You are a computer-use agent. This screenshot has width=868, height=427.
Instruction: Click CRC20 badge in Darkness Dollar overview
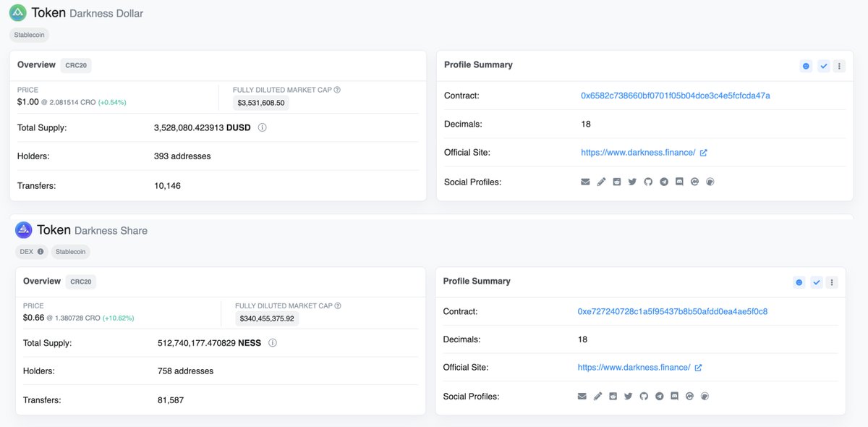click(x=76, y=66)
